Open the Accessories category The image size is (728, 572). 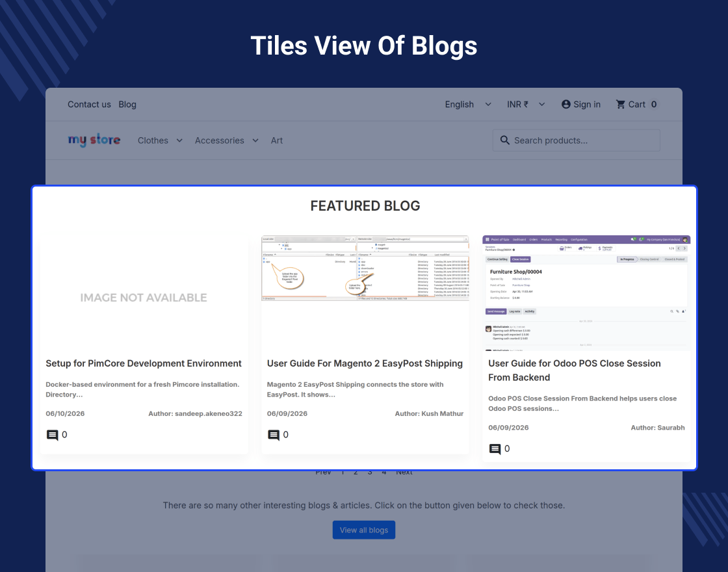coord(219,140)
